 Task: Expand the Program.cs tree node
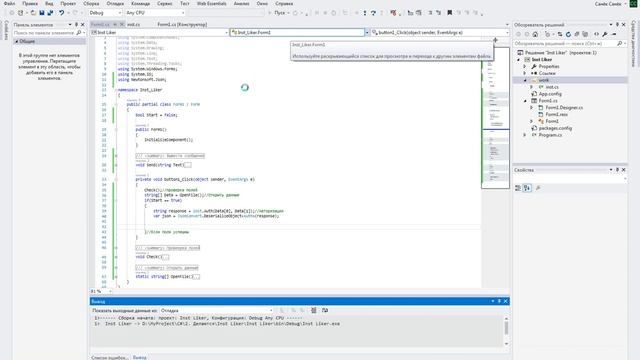525,135
